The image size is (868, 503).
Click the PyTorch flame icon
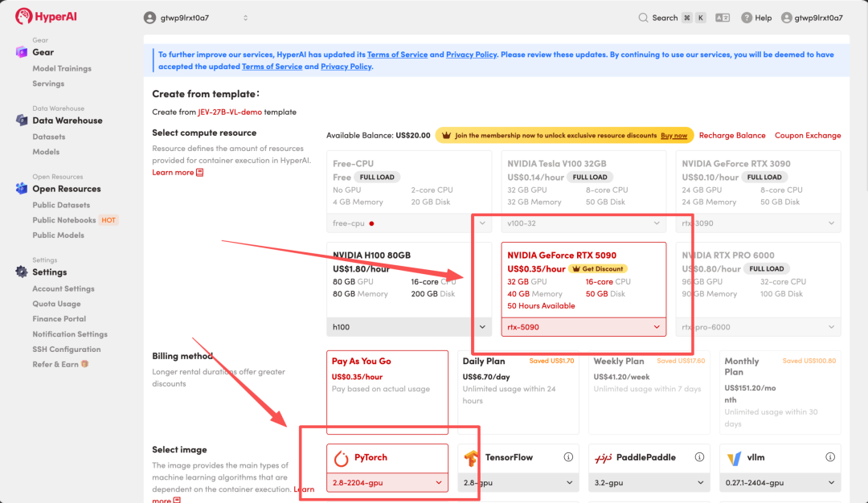pyautogui.click(x=341, y=458)
